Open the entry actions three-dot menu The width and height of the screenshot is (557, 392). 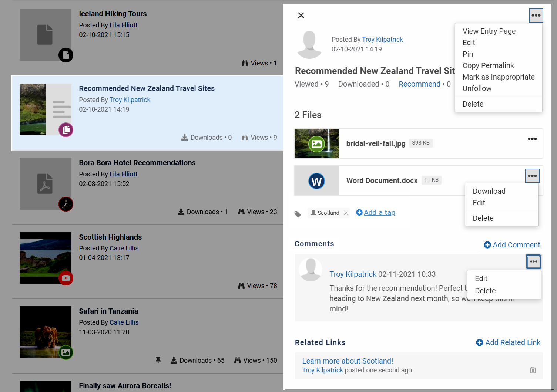[536, 16]
